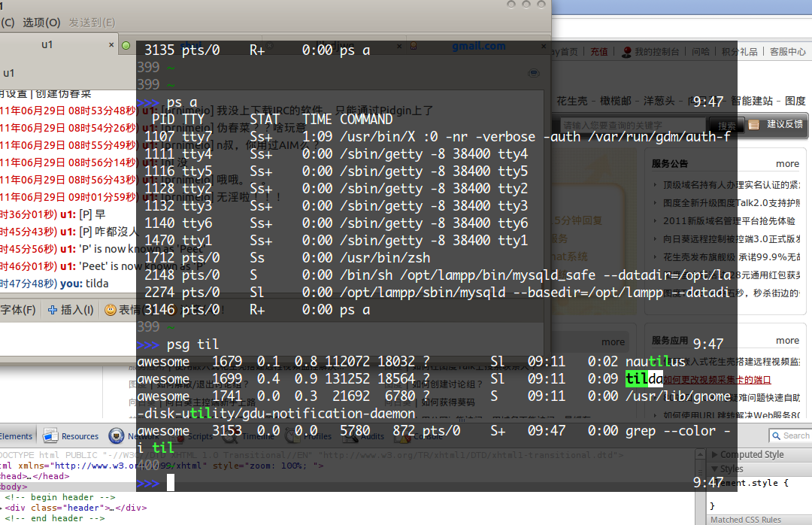The height and width of the screenshot is (525, 812).
Task: Select the body node in DOM tree
Action: [x=14, y=487]
